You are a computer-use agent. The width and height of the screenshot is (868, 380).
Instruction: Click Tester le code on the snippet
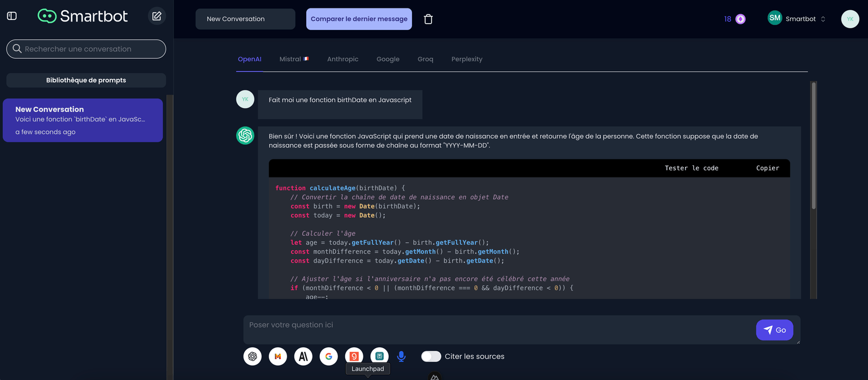pyautogui.click(x=692, y=168)
